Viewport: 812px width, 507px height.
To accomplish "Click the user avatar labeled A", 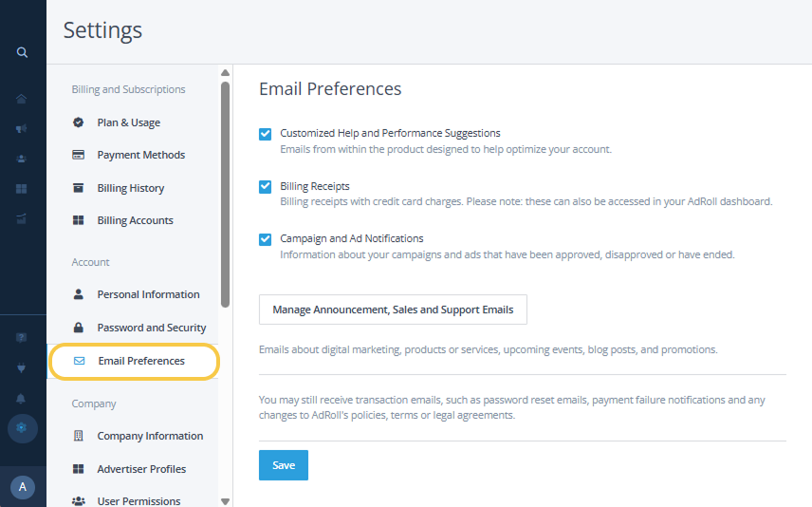I will coord(23,487).
